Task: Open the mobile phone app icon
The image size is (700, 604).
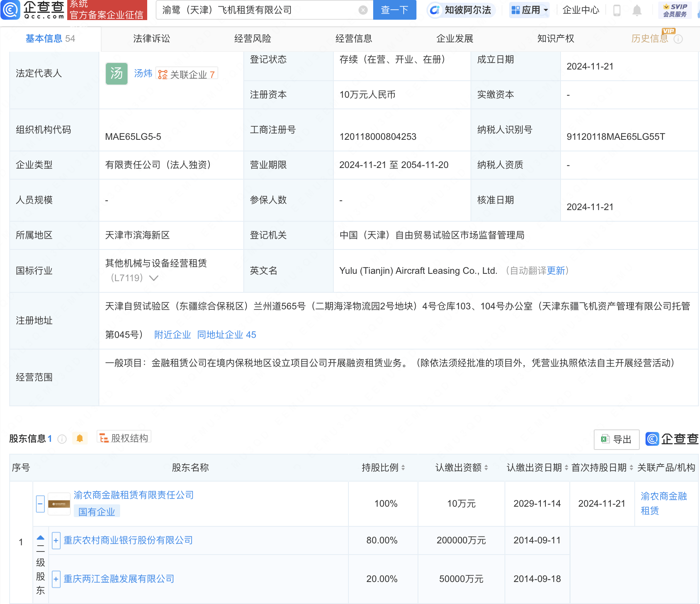Action: click(617, 10)
